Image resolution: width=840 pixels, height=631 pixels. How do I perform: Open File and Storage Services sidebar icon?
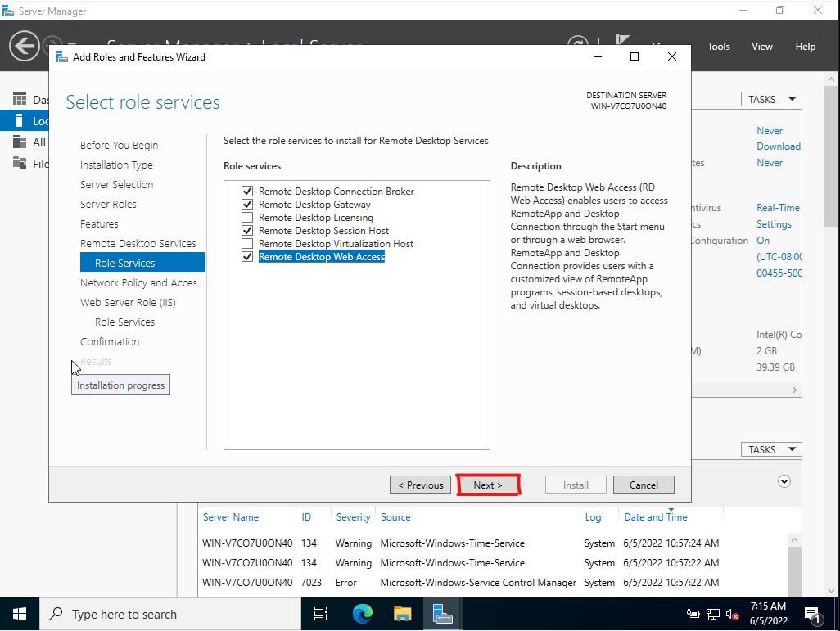click(20, 164)
